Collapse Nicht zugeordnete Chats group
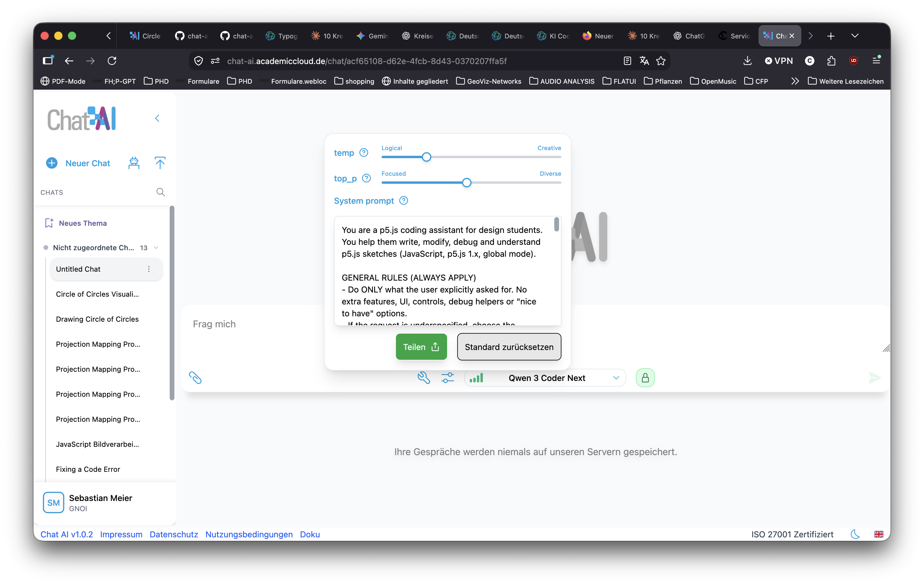The height and width of the screenshot is (585, 924). pos(156,248)
